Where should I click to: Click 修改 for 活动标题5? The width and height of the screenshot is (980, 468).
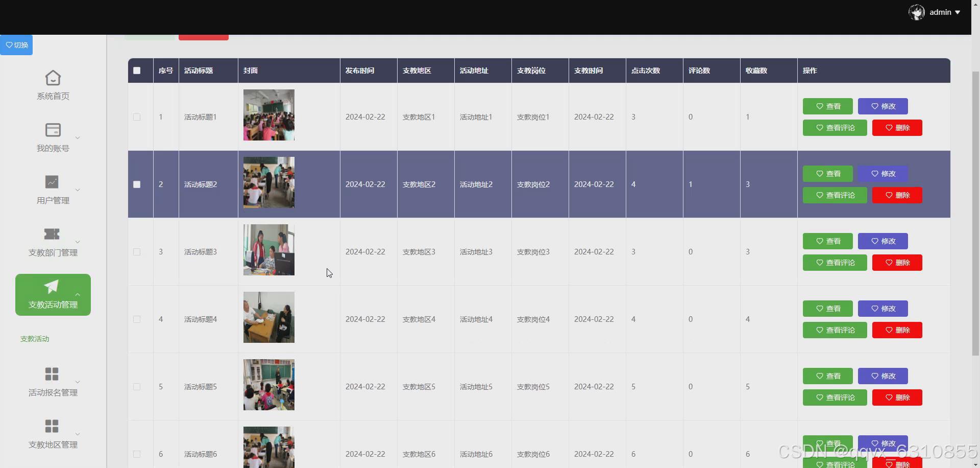(883, 376)
